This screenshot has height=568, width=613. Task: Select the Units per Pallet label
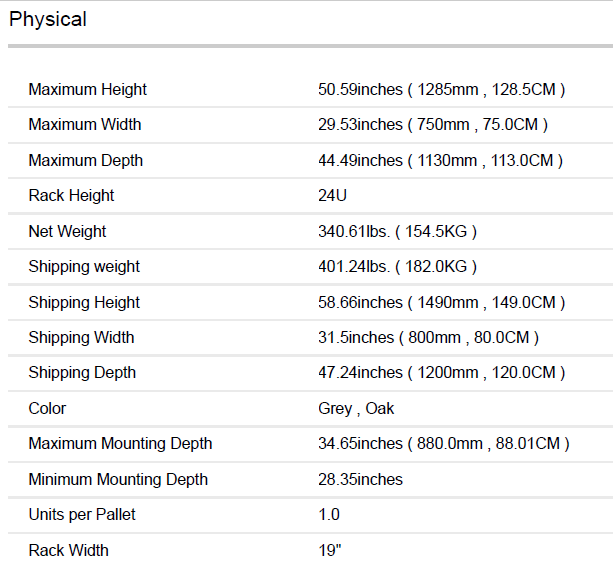[82, 515]
